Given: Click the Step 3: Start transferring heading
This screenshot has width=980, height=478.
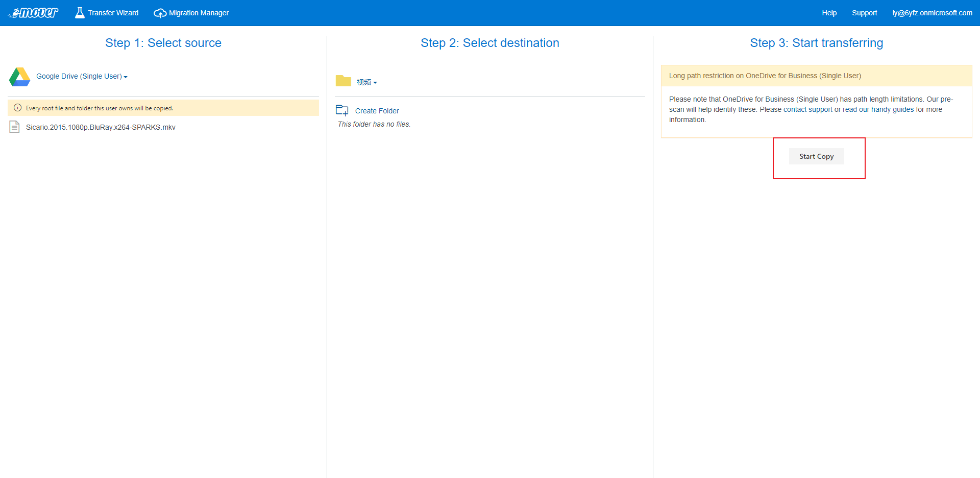Looking at the screenshot, I should click(x=817, y=43).
